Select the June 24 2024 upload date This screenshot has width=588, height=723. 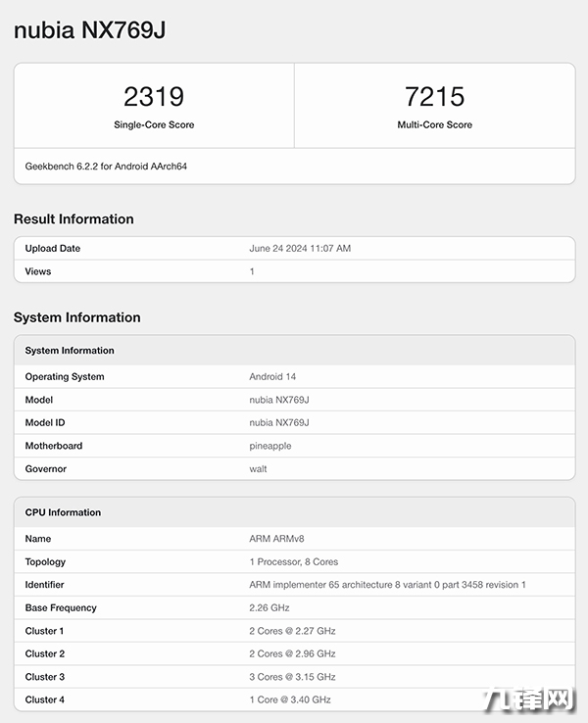(x=300, y=249)
